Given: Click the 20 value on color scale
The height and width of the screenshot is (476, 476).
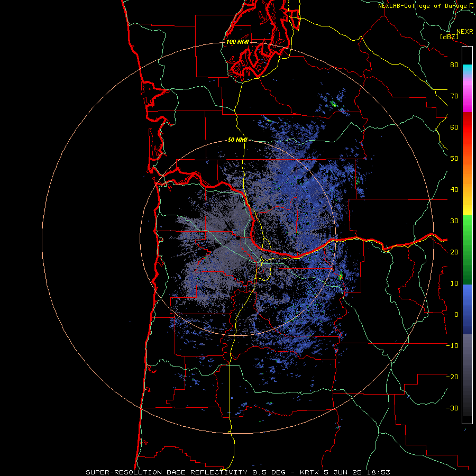Looking at the screenshot, I should pyautogui.click(x=454, y=252).
